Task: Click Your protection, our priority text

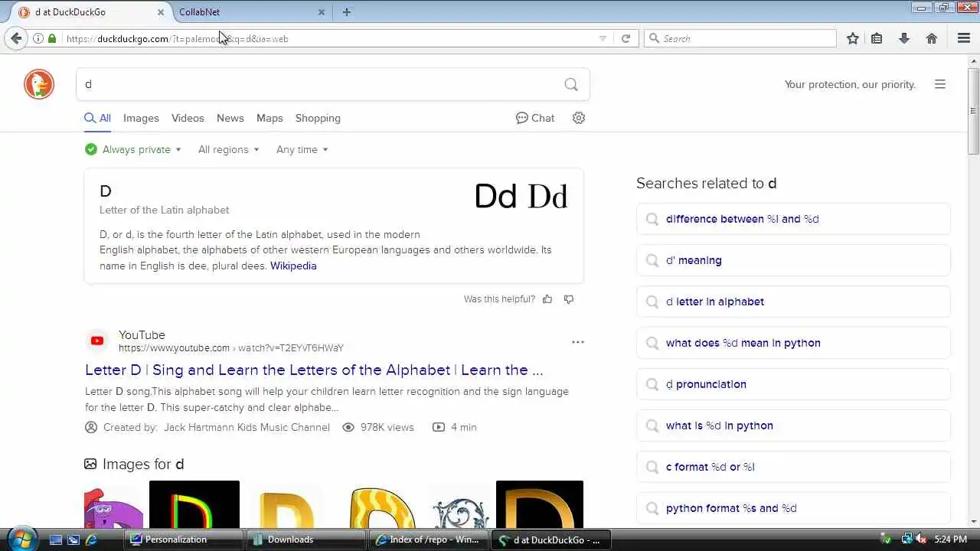Action: click(850, 84)
